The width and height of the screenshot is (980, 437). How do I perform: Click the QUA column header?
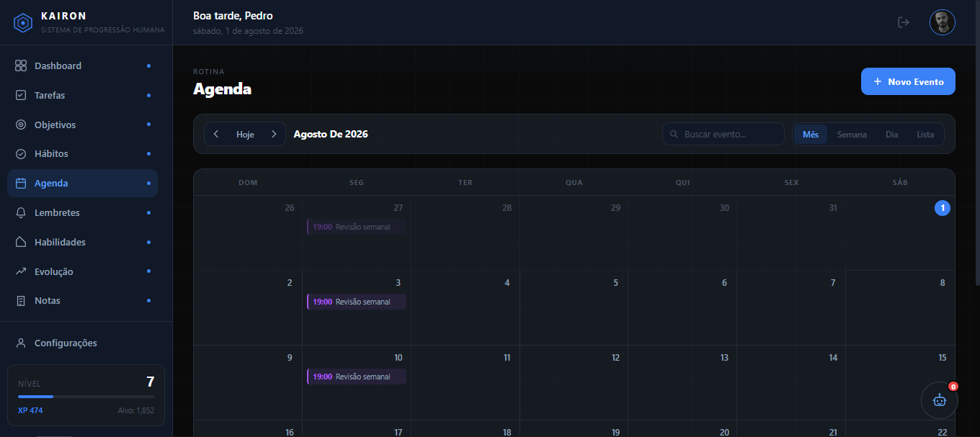(574, 182)
